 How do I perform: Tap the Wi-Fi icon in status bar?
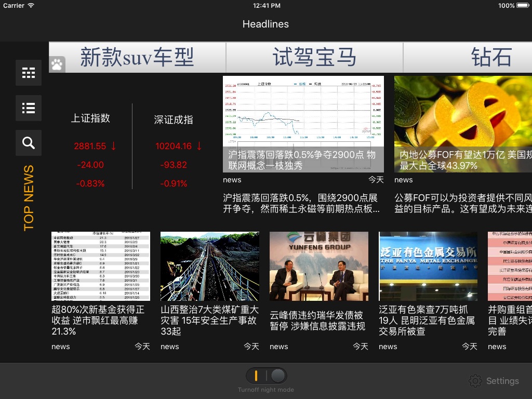[31, 5]
